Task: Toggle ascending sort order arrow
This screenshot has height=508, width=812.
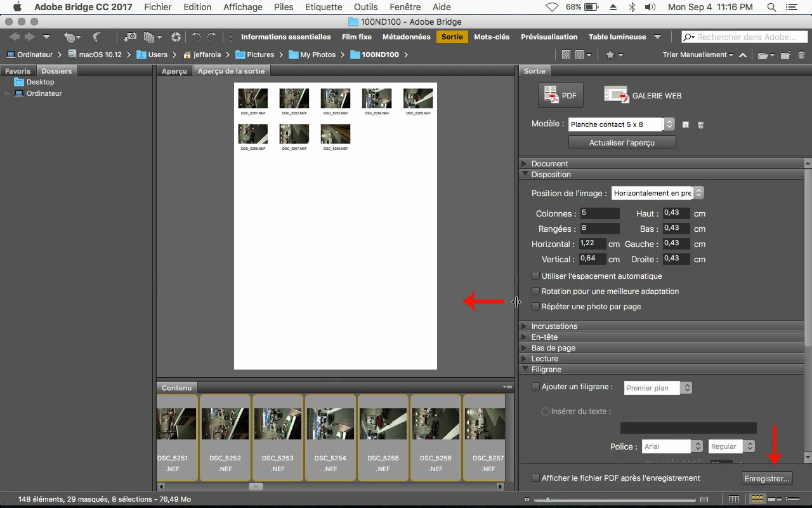Action: pyautogui.click(x=742, y=55)
